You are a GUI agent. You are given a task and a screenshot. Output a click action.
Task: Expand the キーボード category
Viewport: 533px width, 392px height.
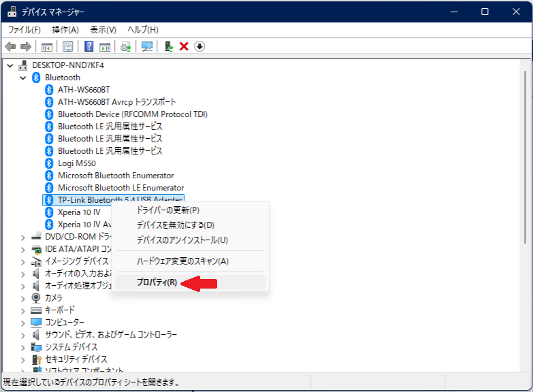22,311
